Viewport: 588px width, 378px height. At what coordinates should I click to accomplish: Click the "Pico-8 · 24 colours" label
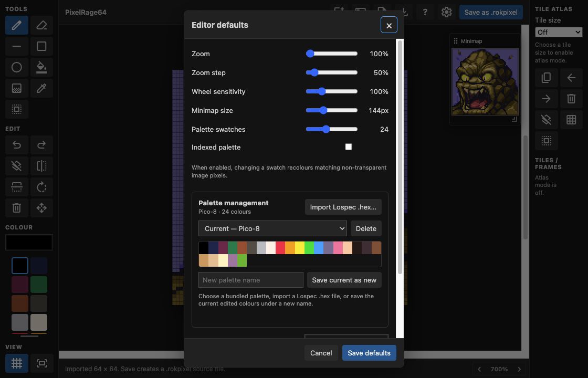225,212
